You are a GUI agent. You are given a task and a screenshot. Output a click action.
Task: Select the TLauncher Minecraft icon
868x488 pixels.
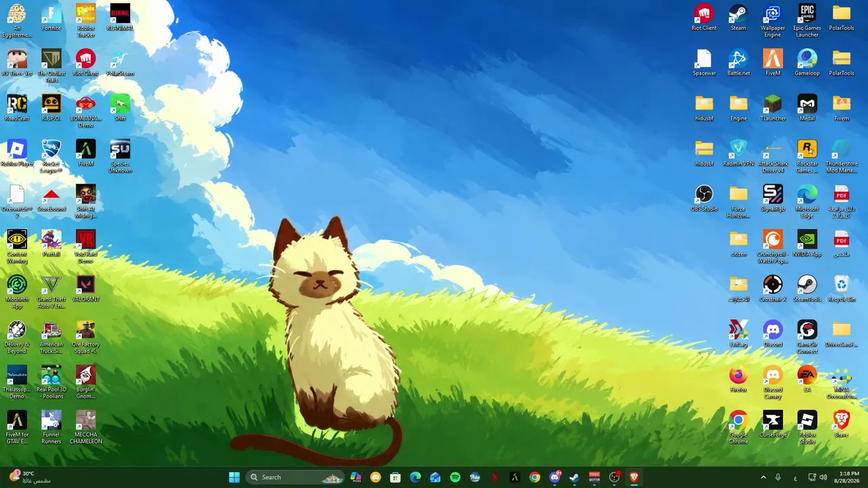tap(772, 108)
